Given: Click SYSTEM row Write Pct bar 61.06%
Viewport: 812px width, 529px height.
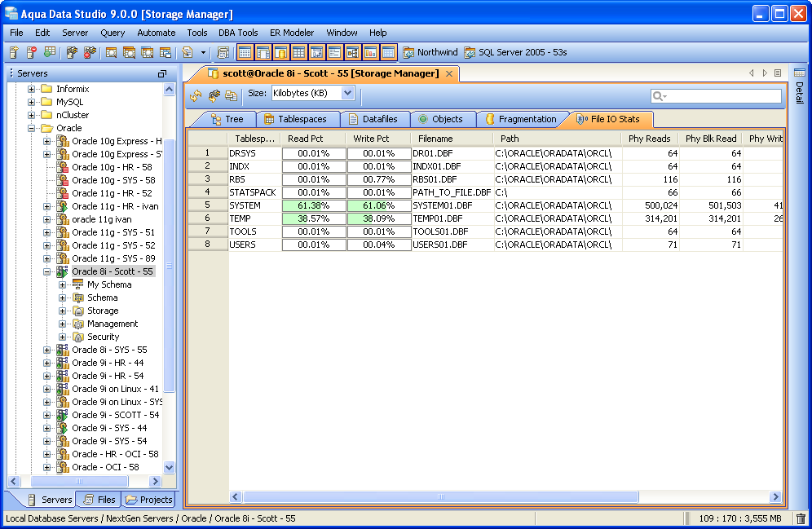Looking at the screenshot, I should (378, 205).
